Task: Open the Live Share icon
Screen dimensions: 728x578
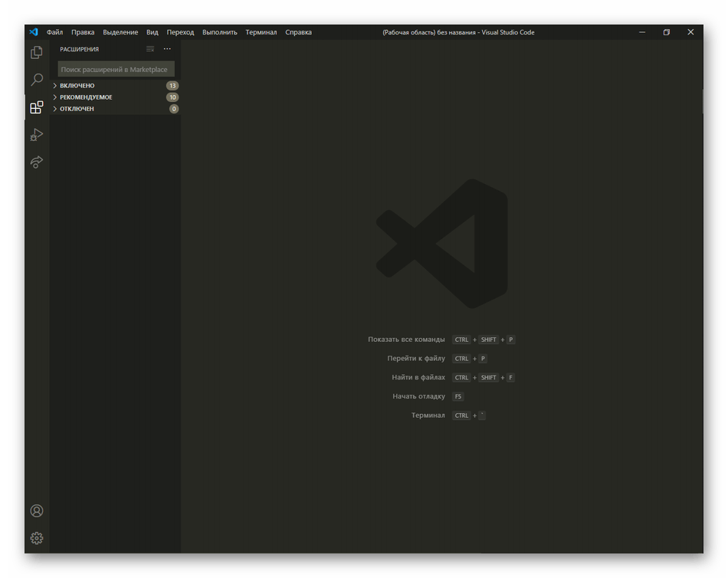Action: point(36,163)
